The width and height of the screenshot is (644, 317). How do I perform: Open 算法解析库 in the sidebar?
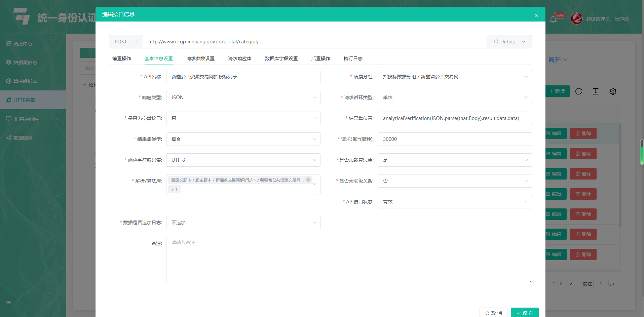point(33,81)
